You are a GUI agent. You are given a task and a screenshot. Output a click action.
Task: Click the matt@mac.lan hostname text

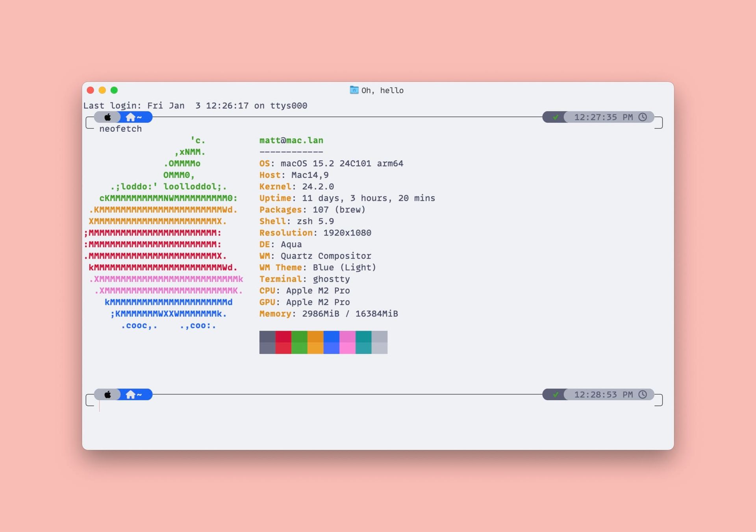click(291, 140)
